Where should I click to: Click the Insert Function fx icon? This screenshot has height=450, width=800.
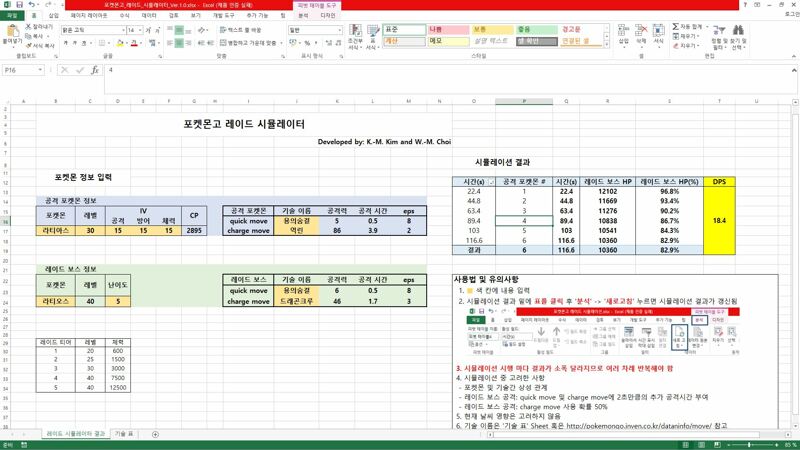coord(95,70)
